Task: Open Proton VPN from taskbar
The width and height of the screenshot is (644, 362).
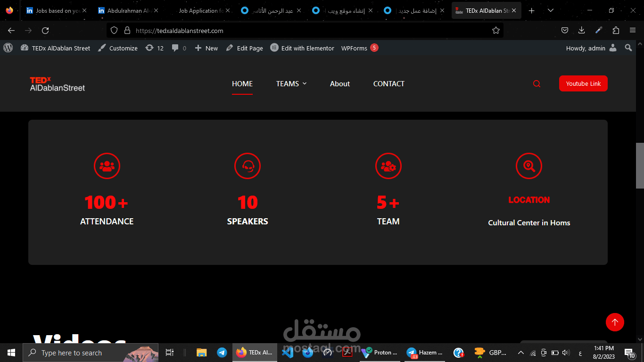Action: coord(380,353)
